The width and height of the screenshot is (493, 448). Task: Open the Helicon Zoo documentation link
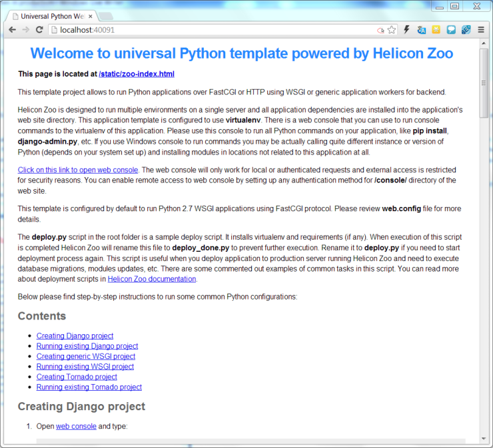152,279
